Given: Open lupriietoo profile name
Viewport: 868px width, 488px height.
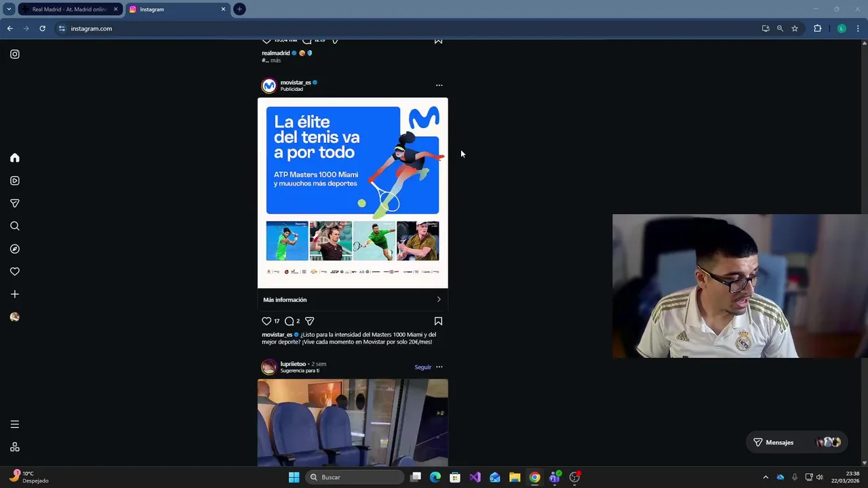Looking at the screenshot, I should 293,364.
